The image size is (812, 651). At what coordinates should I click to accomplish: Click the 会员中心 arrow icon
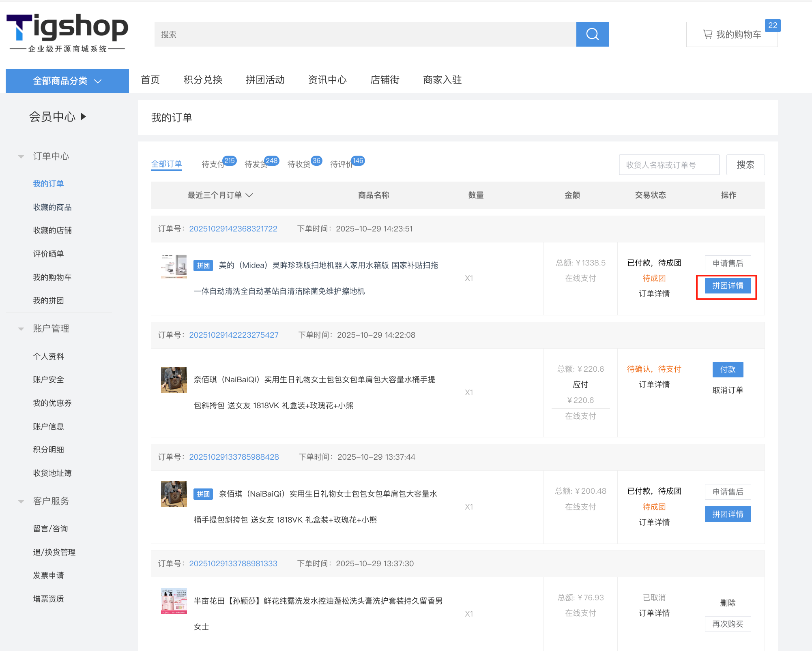pyautogui.click(x=84, y=117)
